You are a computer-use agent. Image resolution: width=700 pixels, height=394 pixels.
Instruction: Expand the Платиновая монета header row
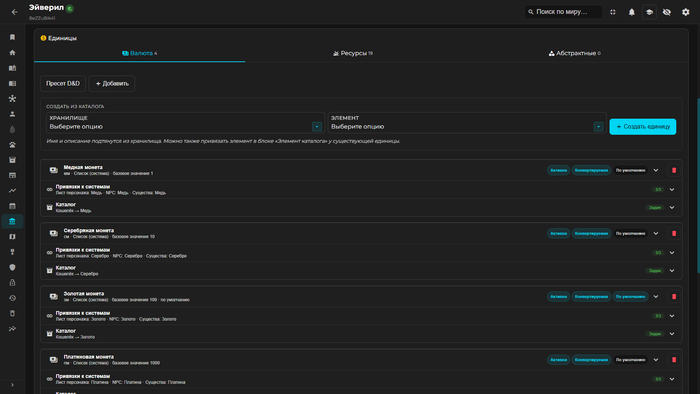[656, 360]
